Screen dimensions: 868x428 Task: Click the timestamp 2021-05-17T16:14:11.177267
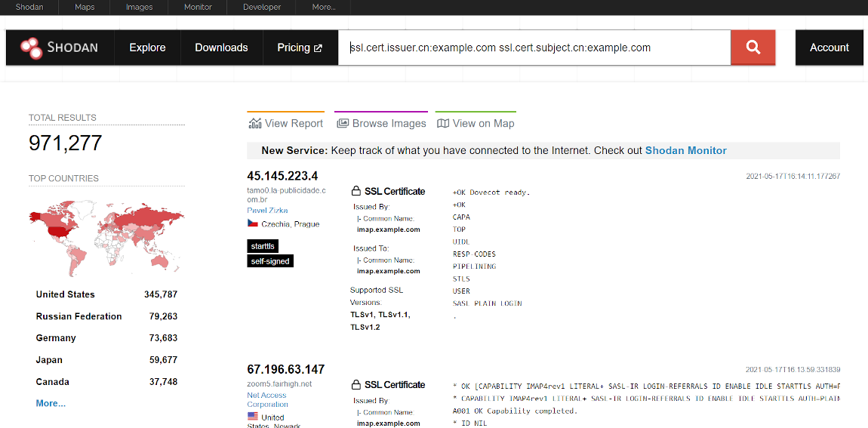(793, 177)
